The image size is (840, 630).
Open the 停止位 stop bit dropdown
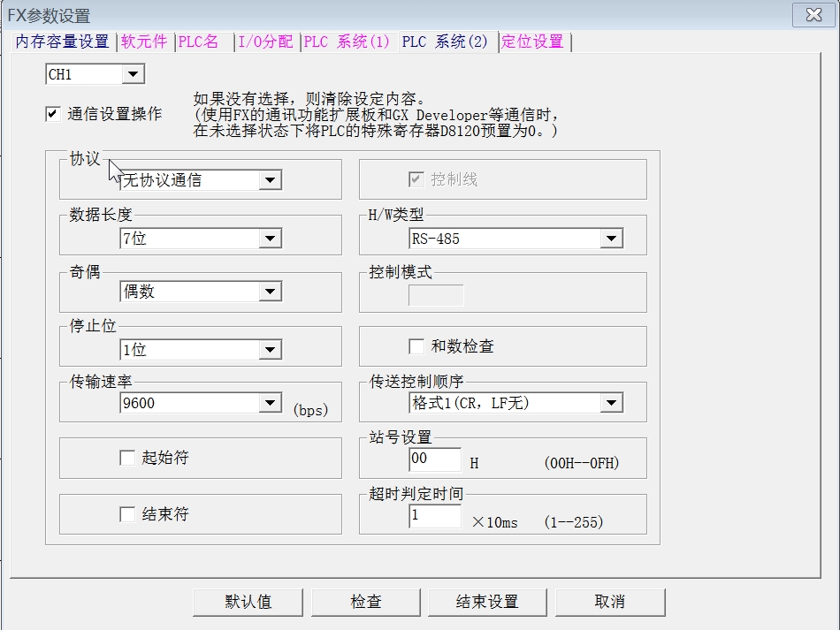coord(271,350)
